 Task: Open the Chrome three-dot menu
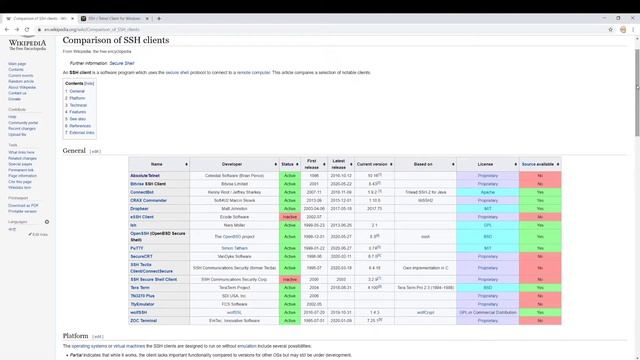pos(633,29)
